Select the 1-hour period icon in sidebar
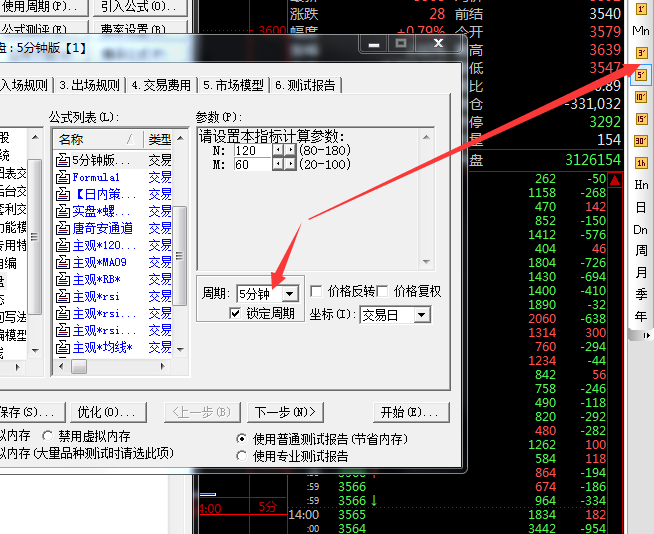This screenshot has height=534, width=654. click(641, 163)
